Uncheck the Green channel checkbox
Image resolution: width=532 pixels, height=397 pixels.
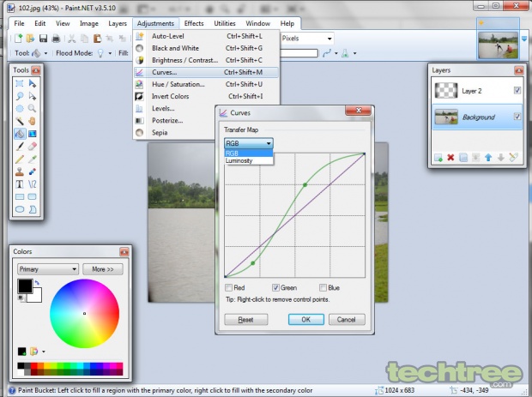[x=275, y=288]
